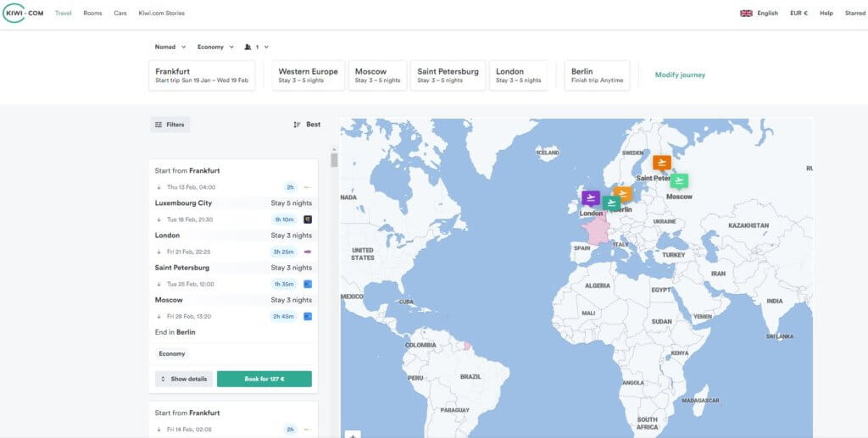Image resolution: width=868 pixels, height=438 pixels.
Task: Click airline logo on Tue 18 Feb flight
Action: pos(308,219)
